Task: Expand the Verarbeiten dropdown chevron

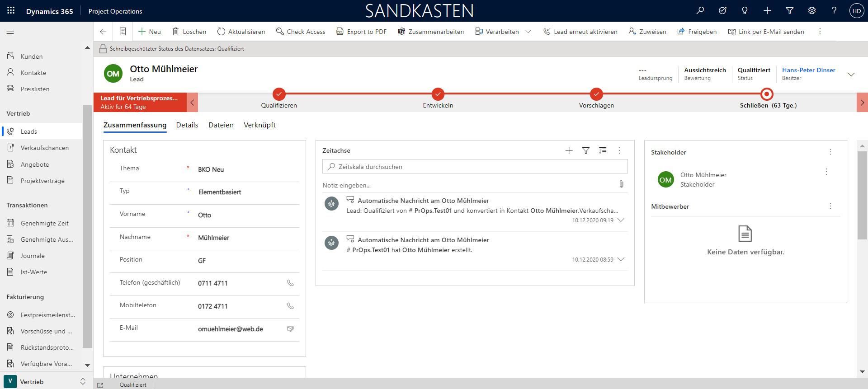Action: (x=528, y=32)
